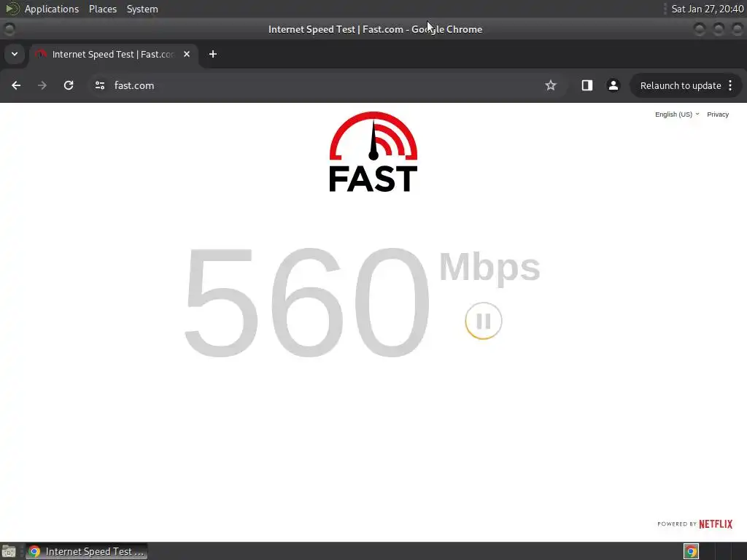The width and height of the screenshot is (747, 560).
Task: Click the Internet Speed Test taskbar button
Action: [x=87, y=551]
